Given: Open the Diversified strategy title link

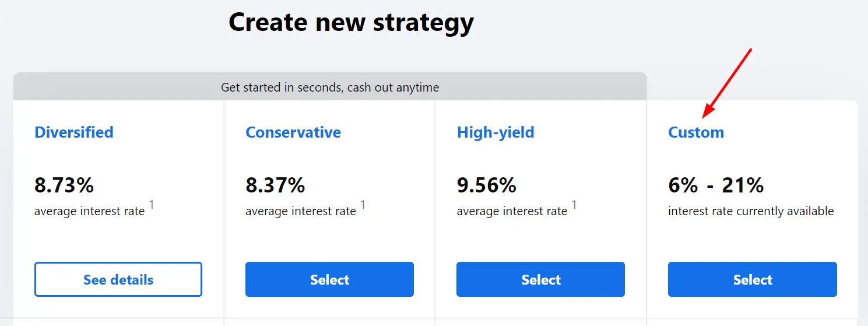Looking at the screenshot, I should (74, 132).
